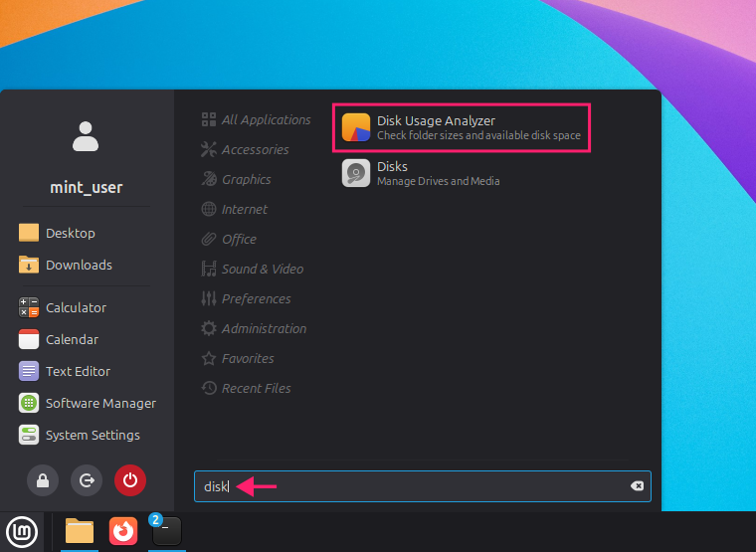Click the mint_user username label
The image size is (756, 552).
tap(87, 187)
